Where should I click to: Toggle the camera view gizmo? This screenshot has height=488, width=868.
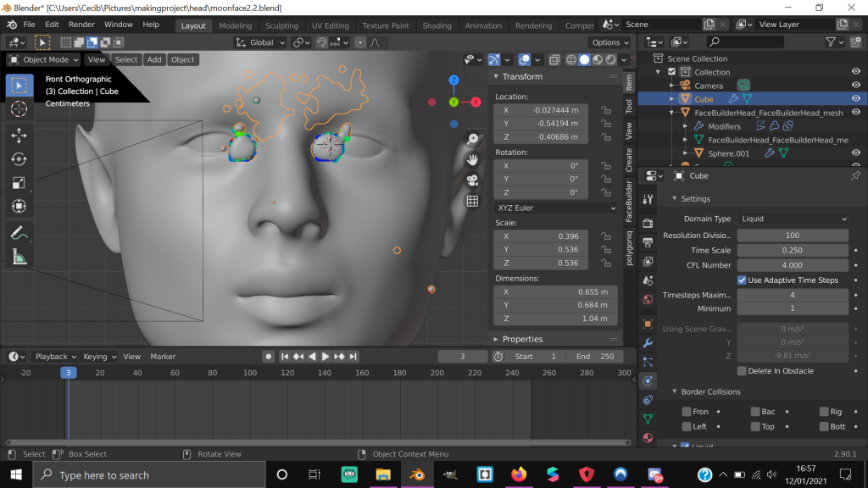pos(472,180)
